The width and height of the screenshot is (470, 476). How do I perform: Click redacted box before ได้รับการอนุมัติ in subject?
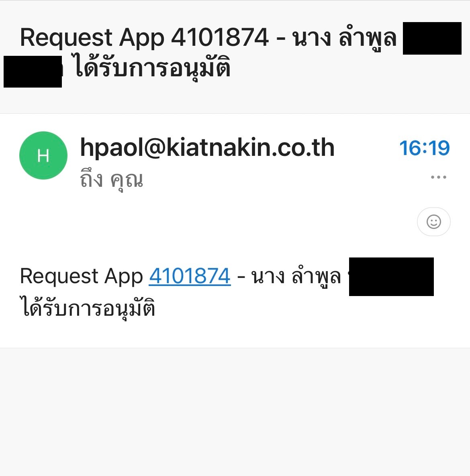33,72
